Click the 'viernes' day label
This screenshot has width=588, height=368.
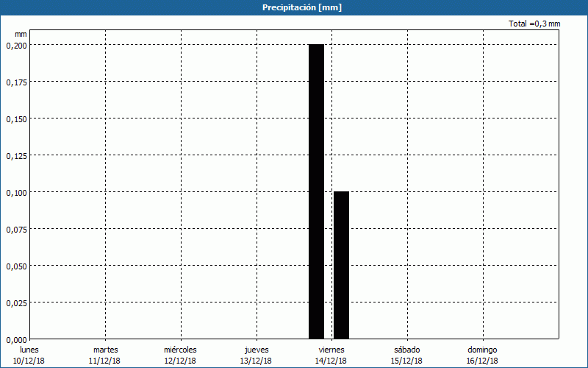[331, 350]
